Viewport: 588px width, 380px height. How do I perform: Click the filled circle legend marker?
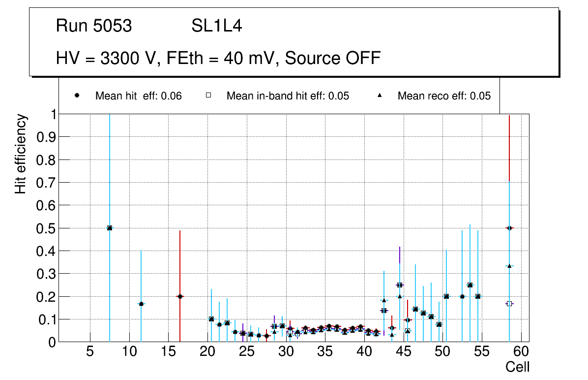point(77,95)
